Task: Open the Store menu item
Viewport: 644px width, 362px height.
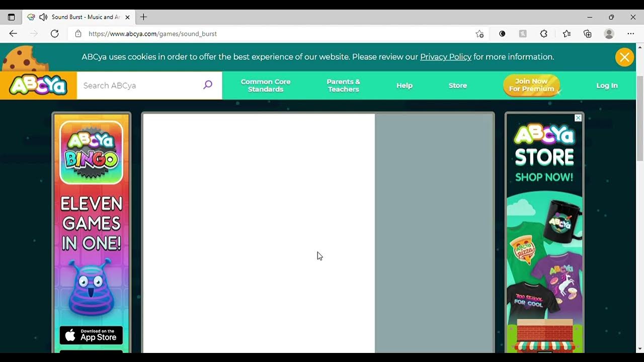Action: coord(458,85)
